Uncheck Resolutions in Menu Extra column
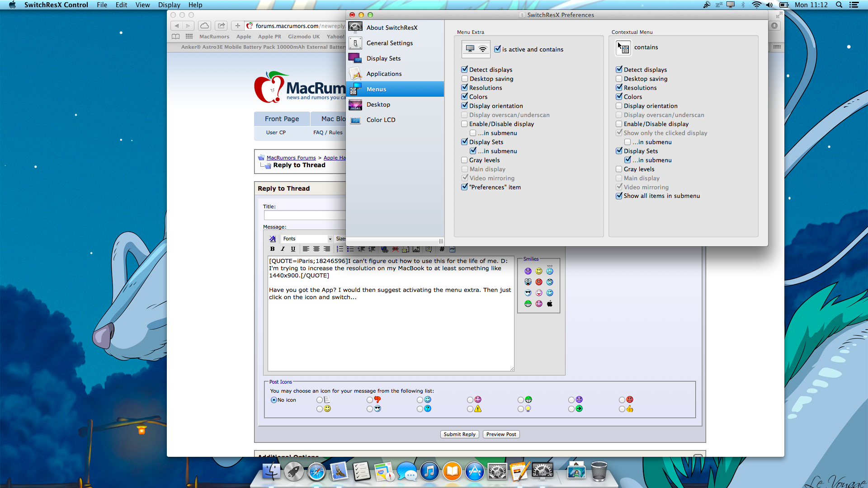The width and height of the screenshot is (868, 488). (464, 88)
